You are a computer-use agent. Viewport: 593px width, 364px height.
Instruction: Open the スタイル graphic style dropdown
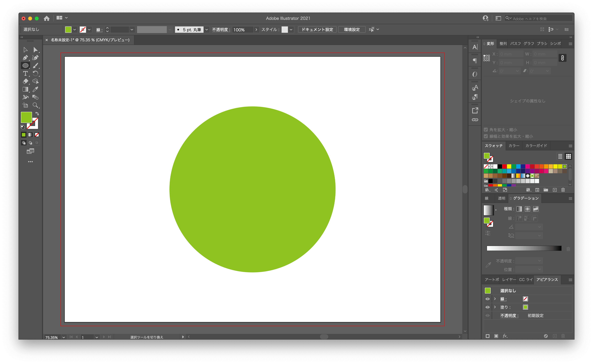tap(291, 30)
